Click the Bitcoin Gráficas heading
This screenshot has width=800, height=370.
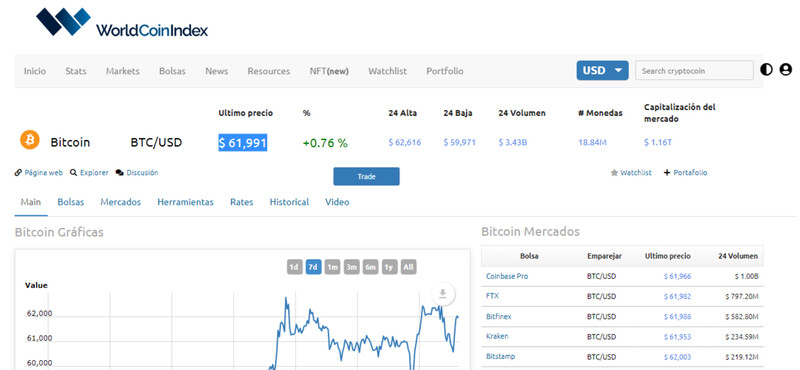pos(59,232)
